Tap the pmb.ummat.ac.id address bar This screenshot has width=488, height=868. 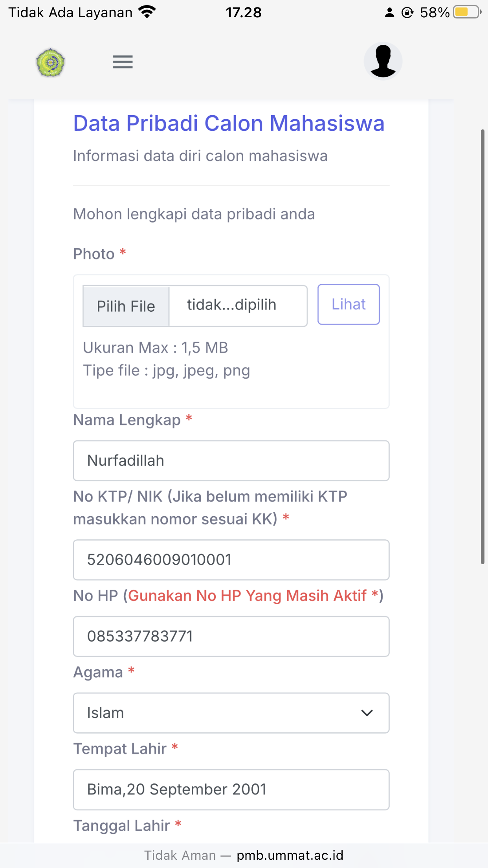(x=290, y=855)
